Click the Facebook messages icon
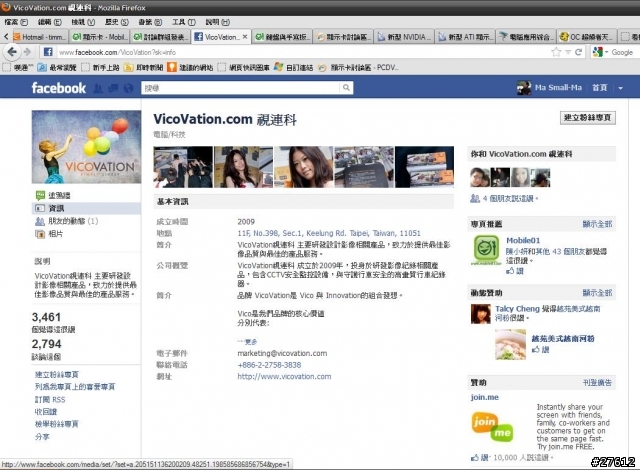 click(113, 88)
